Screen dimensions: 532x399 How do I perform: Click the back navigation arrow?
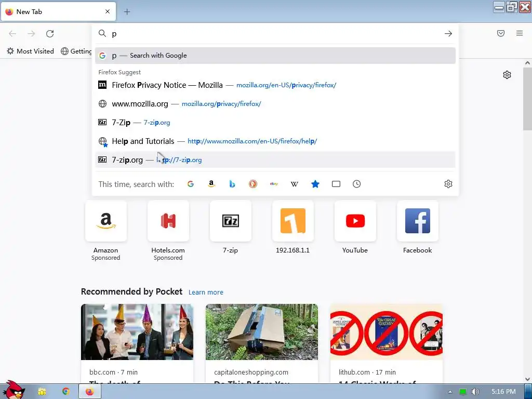(12, 34)
